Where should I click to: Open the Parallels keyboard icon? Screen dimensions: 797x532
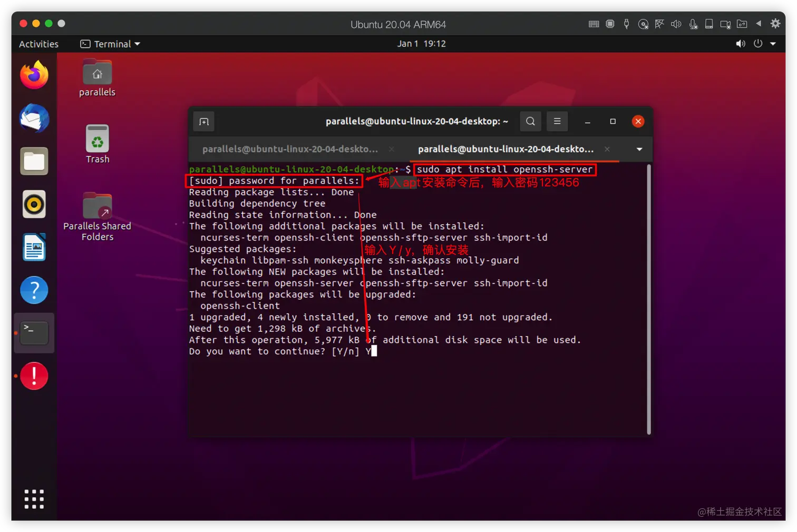pyautogui.click(x=594, y=24)
